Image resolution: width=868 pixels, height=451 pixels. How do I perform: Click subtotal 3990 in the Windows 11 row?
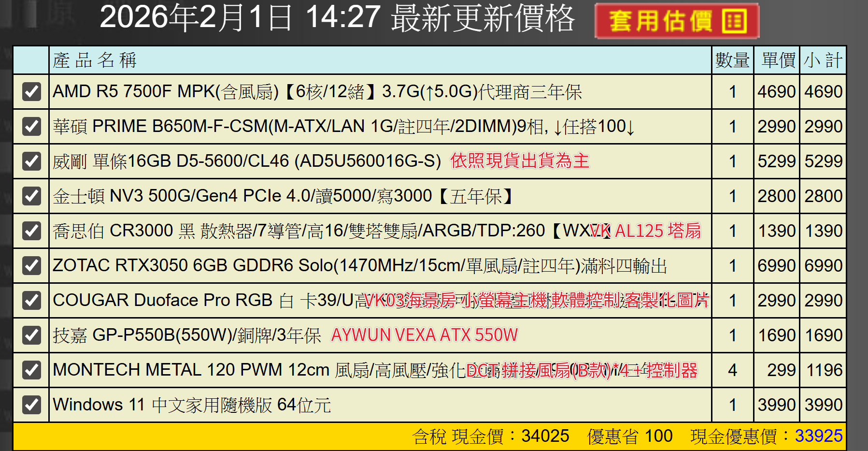(x=824, y=405)
